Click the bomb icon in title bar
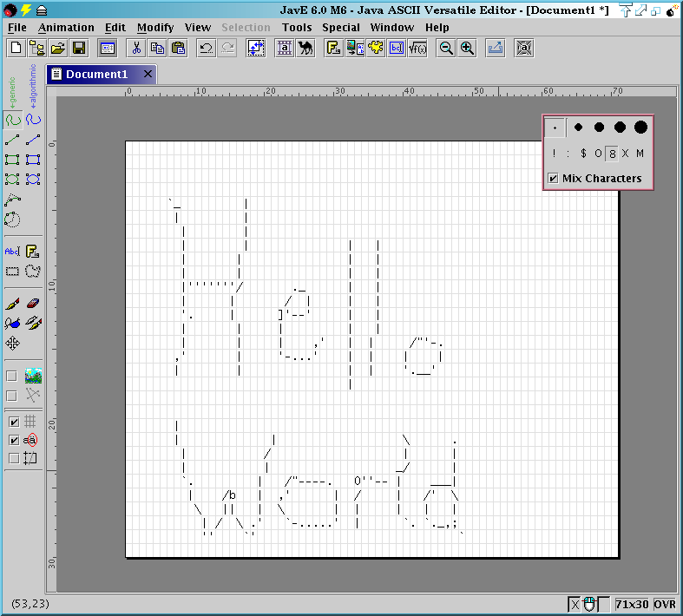 pyautogui.click(x=672, y=10)
